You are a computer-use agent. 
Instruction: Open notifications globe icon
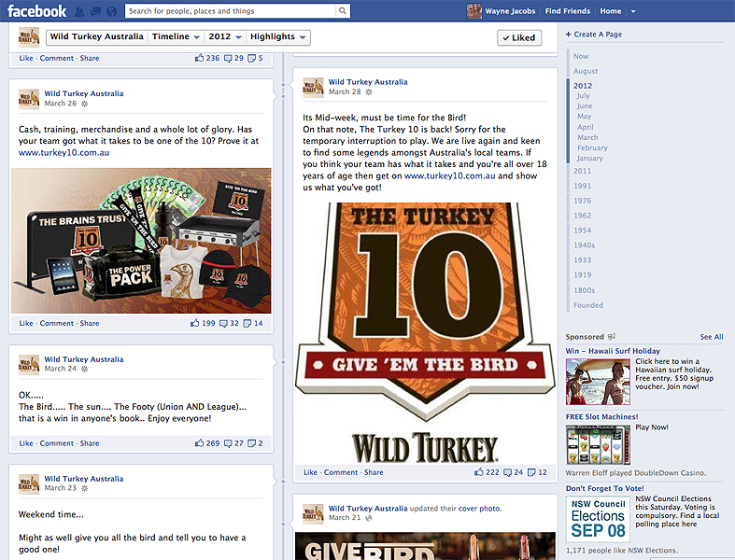click(x=111, y=11)
